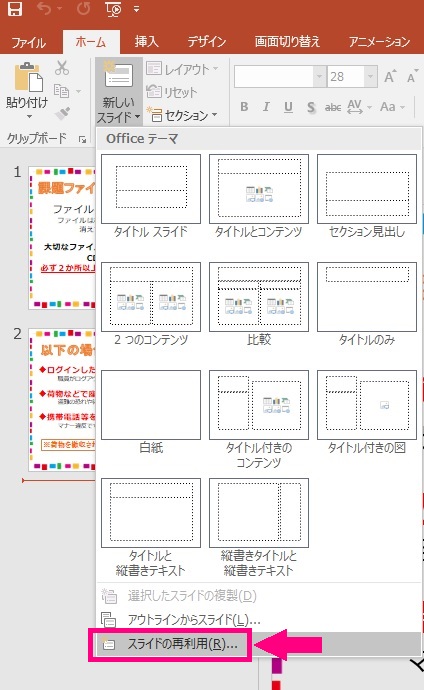Click the Undo arrow icon
Viewport: 424px width, 690px height.
tap(44, 9)
